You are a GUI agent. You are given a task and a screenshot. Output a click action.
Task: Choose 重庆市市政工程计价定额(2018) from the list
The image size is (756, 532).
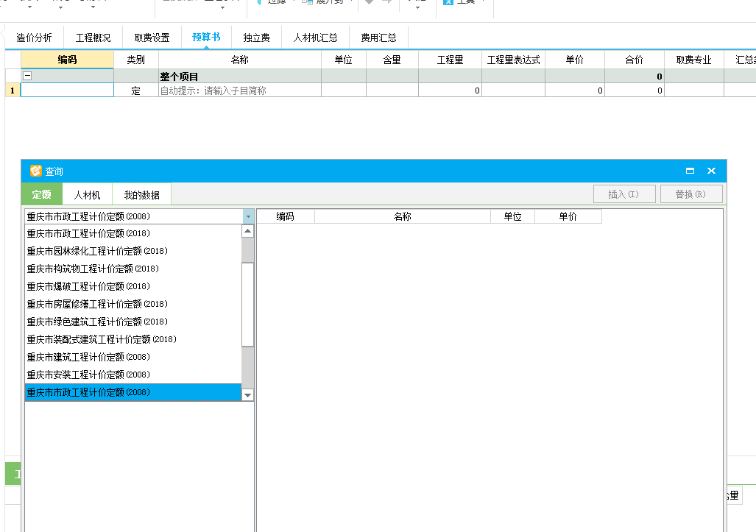pos(133,233)
